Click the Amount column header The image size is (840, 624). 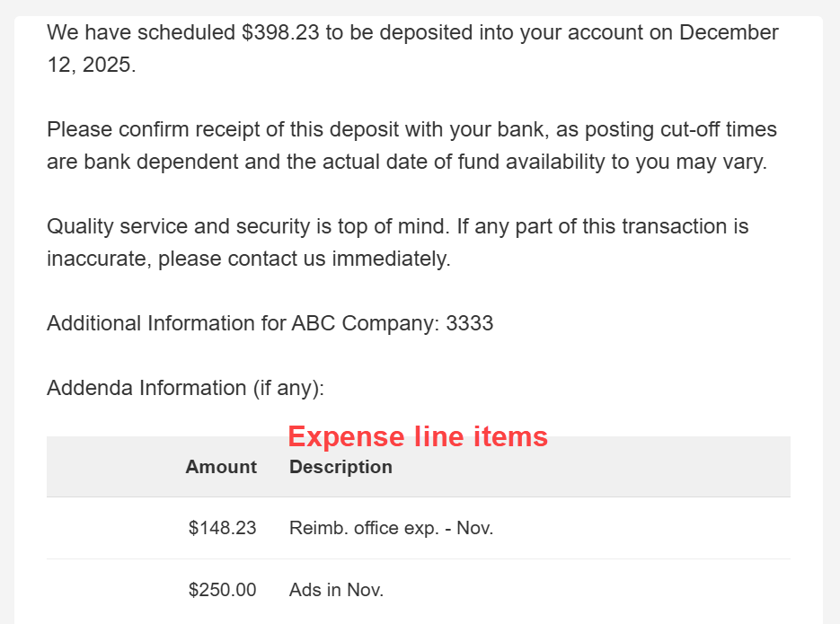click(x=221, y=467)
